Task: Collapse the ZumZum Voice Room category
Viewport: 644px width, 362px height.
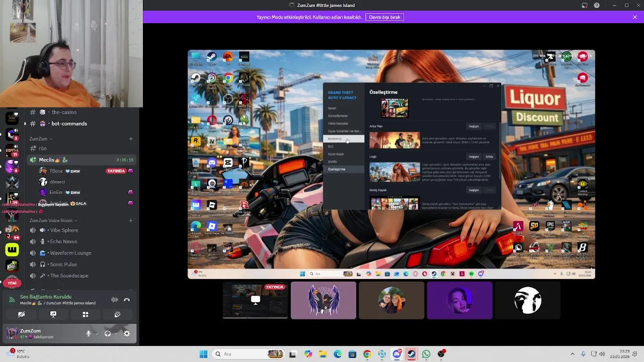Action: (53, 220)
